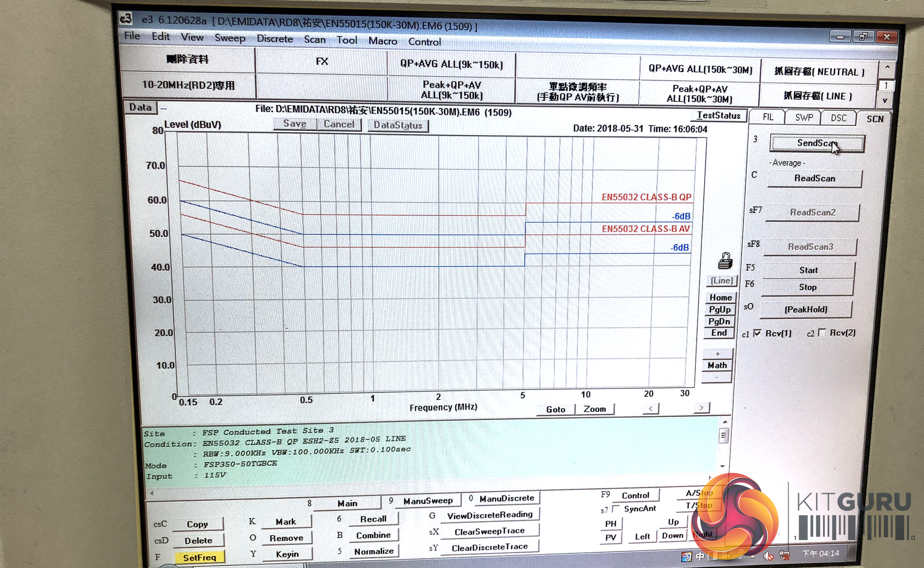Click the Zoom button under frequency axis
Viewport: 924px width, 568px height.
(x=594, y=409)
